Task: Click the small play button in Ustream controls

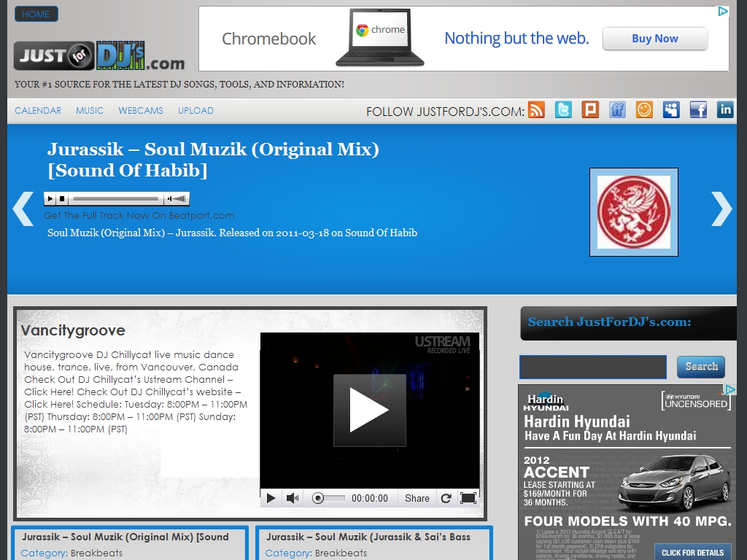Action: (x=271, y=498)
